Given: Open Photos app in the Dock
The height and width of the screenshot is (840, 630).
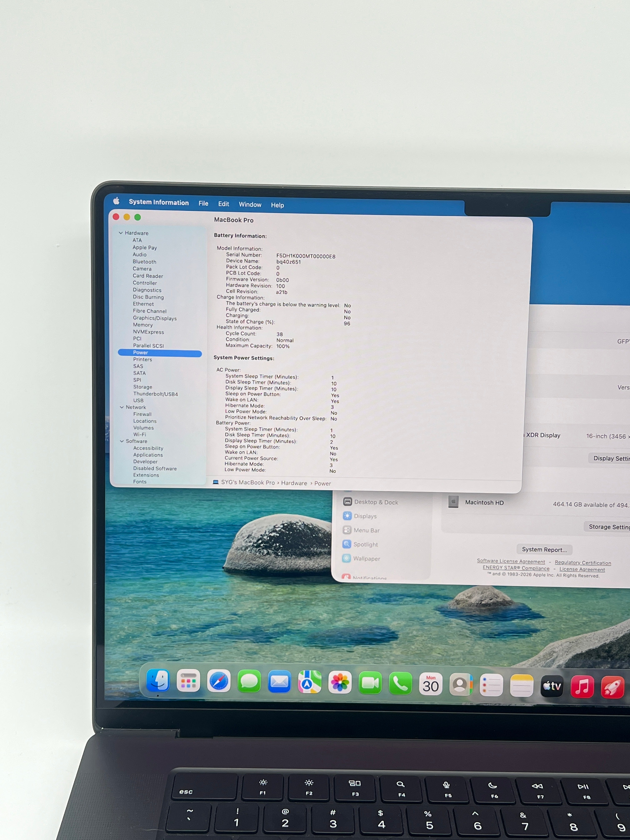Looking at the screenshot, I should point(340,682).
